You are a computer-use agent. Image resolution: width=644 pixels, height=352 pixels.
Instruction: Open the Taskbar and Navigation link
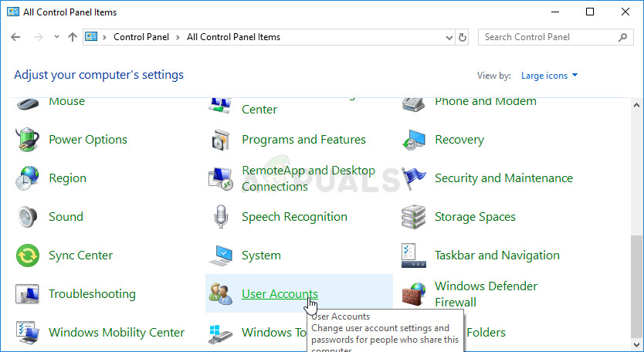(x=497, y=256)
